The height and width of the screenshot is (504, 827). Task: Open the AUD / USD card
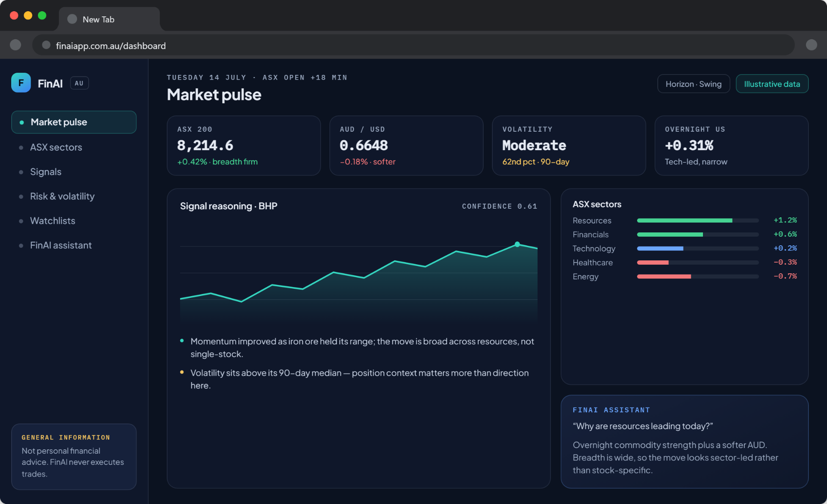pos(406,145)
